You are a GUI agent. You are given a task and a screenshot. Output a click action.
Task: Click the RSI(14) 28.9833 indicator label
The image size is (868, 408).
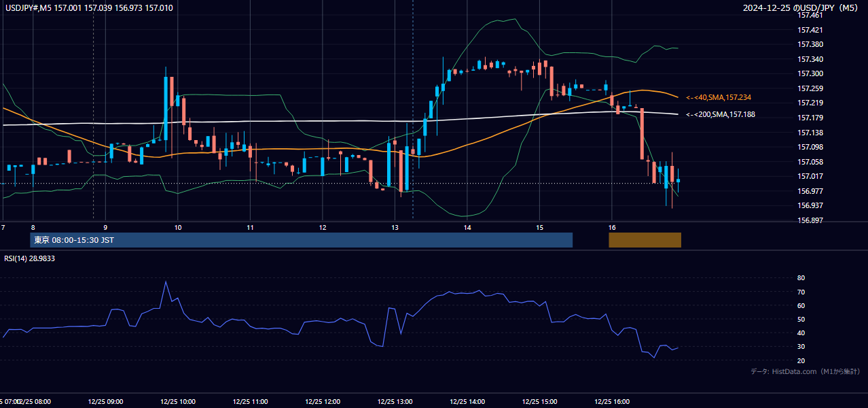tap(30, 258)
